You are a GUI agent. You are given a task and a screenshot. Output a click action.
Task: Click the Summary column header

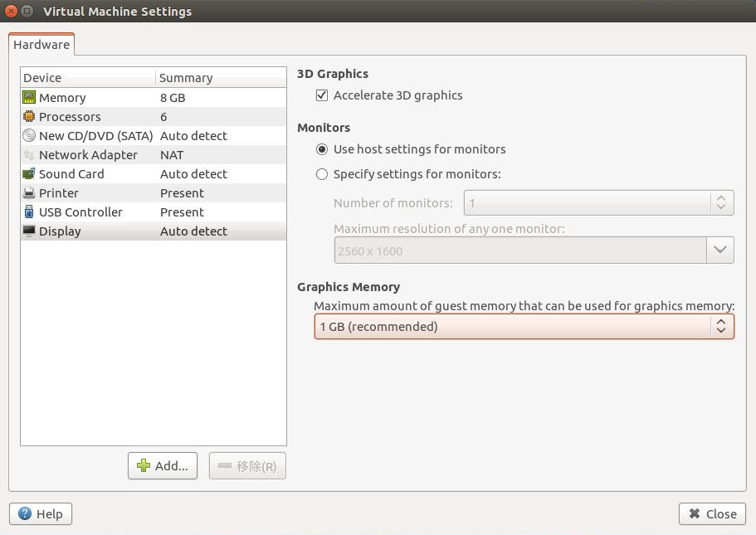tap(221, 78)
